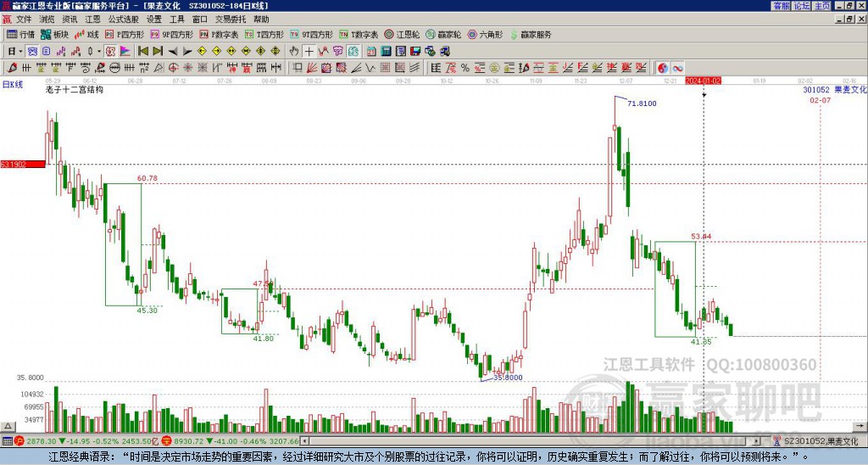Open the 赢家轮 tool
This screenshot has width=868, height=465.
pyautogui.click(x=443, y=34)
